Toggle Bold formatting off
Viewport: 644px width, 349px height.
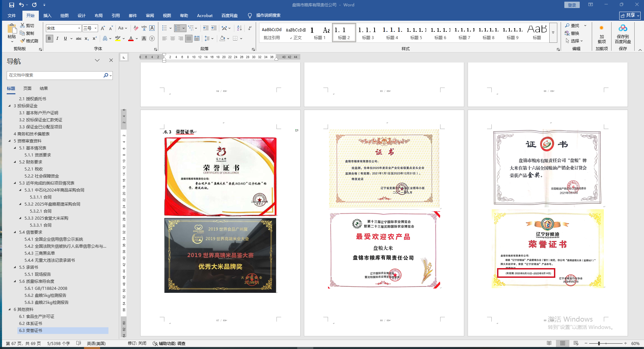point(49,39)
